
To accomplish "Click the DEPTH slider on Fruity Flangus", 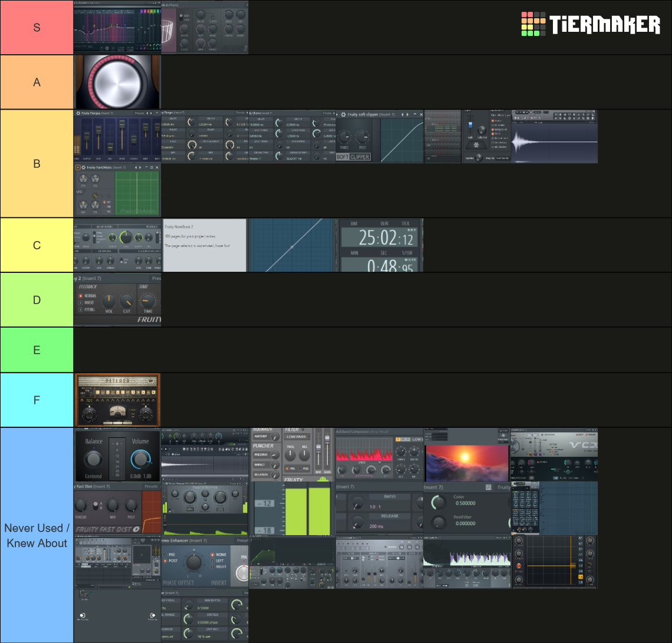I will click(87, 137).
